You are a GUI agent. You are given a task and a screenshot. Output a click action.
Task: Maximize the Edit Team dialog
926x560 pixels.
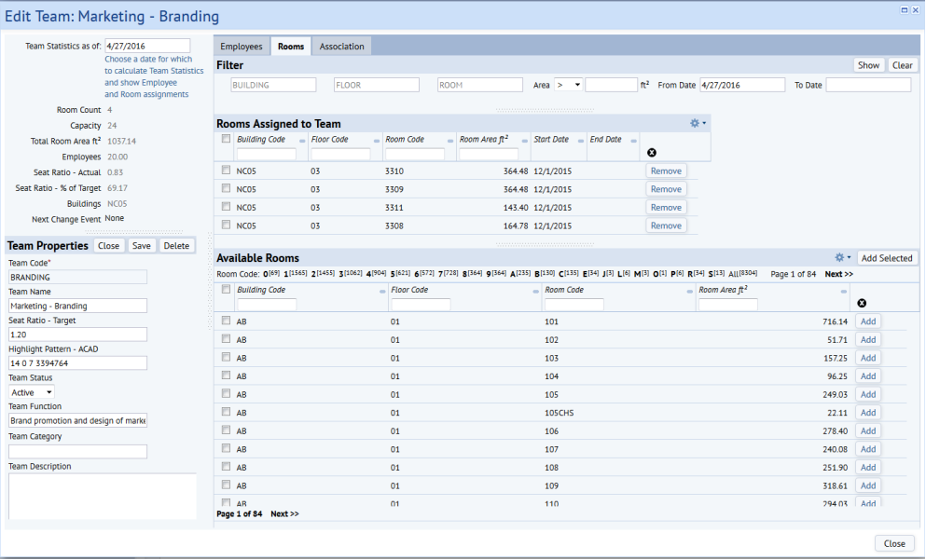pyautogui.click(x=905, y=10)
